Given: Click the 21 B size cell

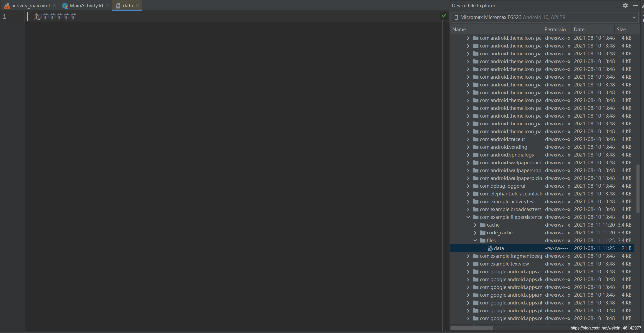Looking at the screenshot, I should (626, 248).
